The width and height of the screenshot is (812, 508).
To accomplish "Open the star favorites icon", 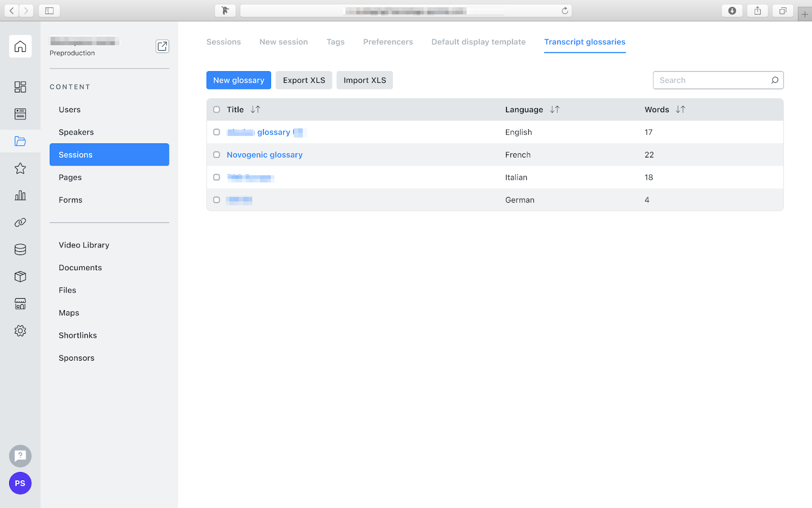I will [20, 168].
